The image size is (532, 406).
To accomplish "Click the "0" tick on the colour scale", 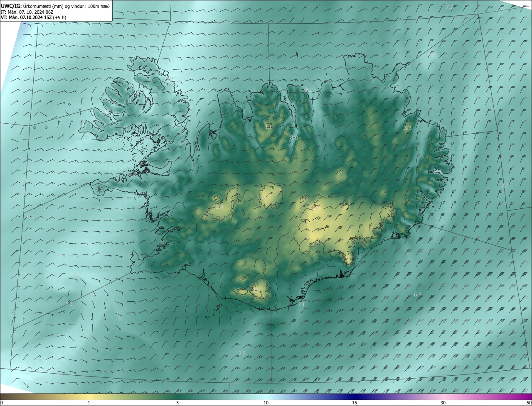I will click(2, 403).
